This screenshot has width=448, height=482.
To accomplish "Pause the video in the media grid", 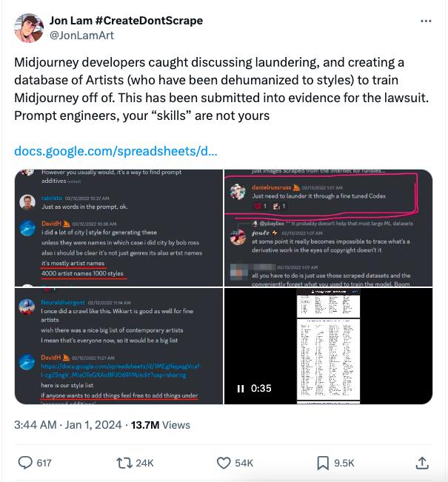I will point(241,389).
